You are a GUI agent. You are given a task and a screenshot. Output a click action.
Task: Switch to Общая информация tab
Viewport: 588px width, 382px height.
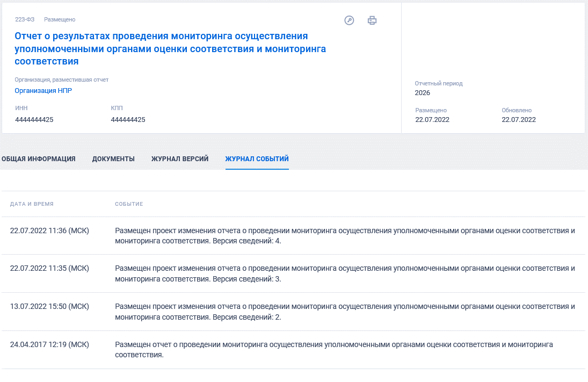coord(38,158)
